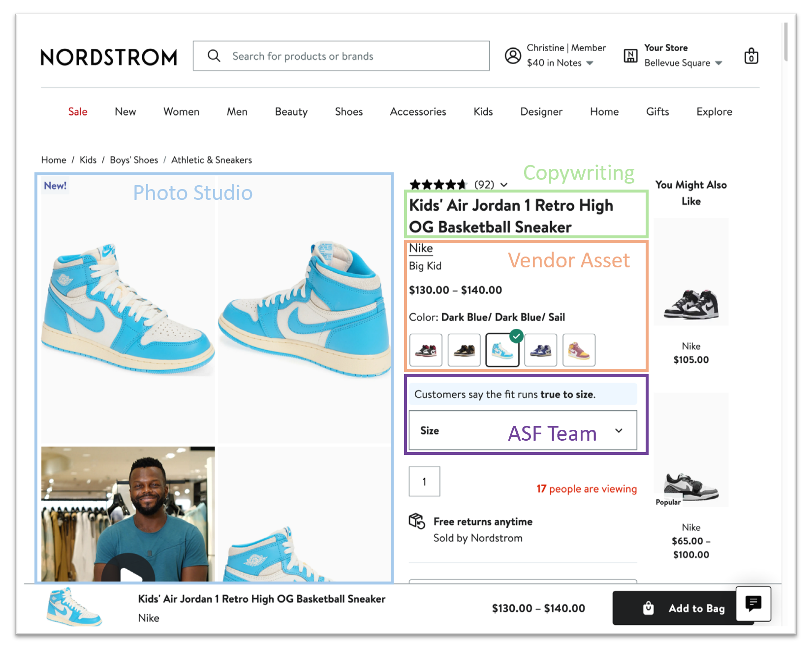Expand the reviews count chevron

(x=504, y=185)
